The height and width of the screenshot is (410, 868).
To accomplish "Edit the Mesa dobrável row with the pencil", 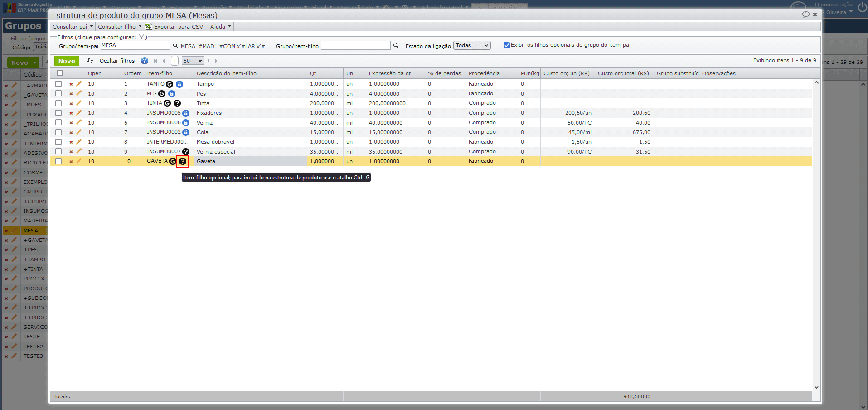I will point(79,142).
